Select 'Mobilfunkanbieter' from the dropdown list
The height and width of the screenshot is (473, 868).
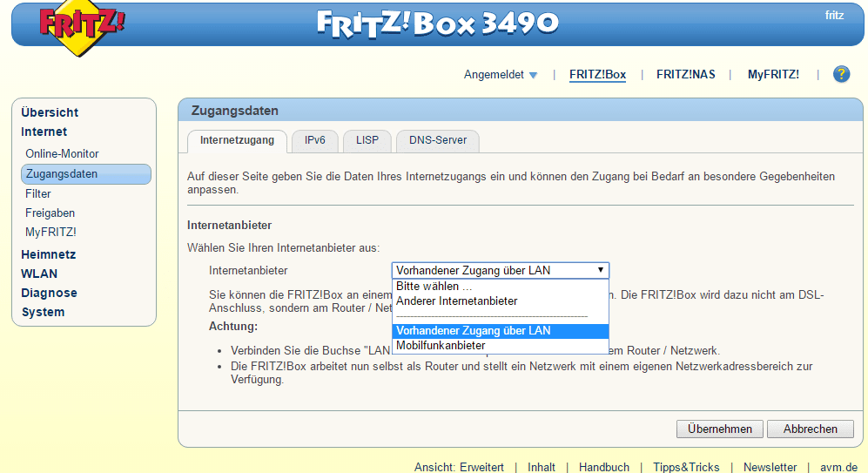pyautogui.click(x=441, y=346)
